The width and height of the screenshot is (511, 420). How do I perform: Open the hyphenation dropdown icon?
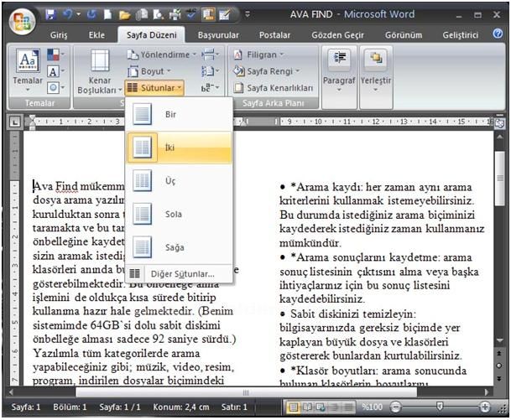211,87
